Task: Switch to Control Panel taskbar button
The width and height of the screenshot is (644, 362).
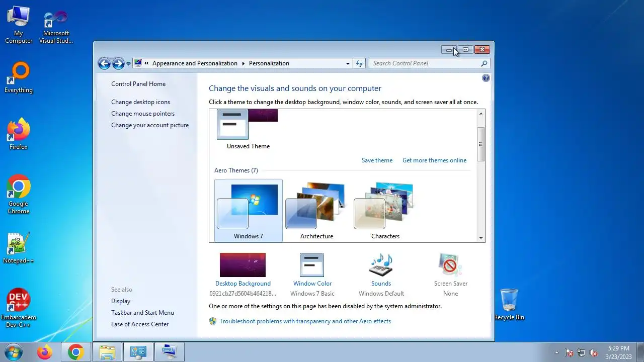Action: (138, 352)
